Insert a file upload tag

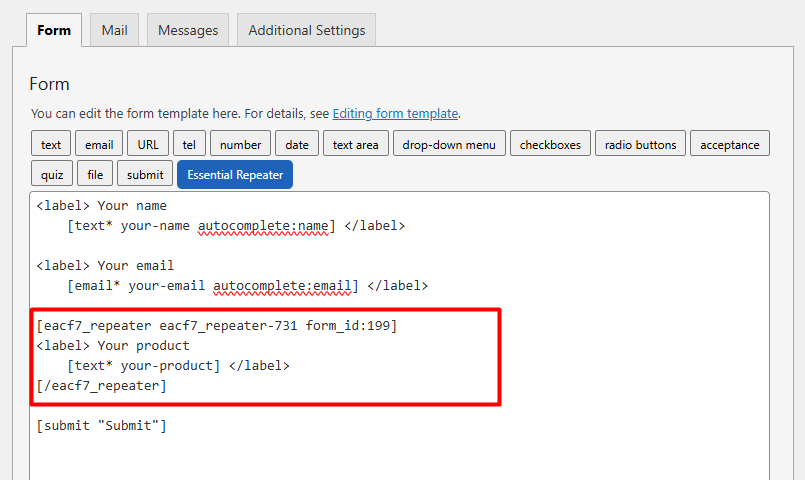tap(95, 175)
